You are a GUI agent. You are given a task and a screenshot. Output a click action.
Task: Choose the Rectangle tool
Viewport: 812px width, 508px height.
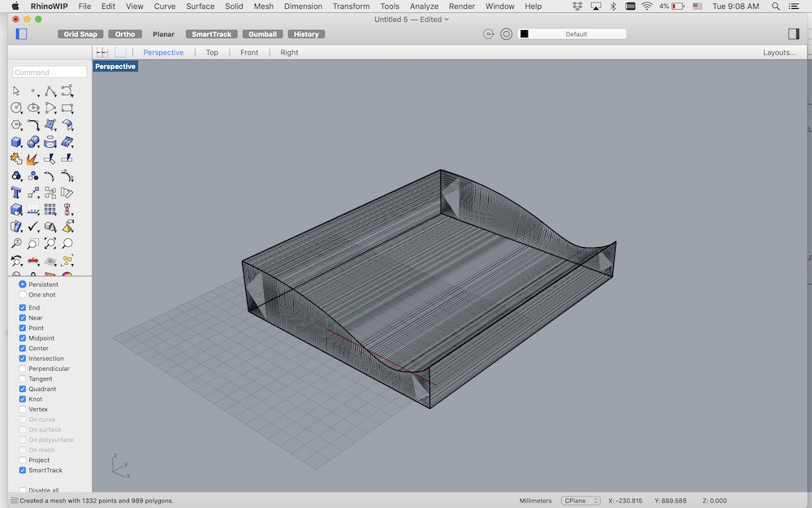coord(67,108)
